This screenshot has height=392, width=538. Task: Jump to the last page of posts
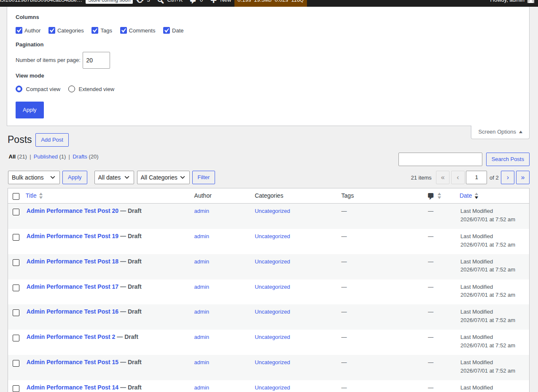[x=523, y=177]
